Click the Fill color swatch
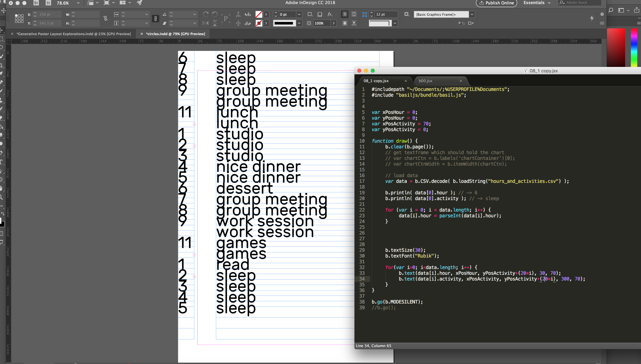 [x=259, y=15]
